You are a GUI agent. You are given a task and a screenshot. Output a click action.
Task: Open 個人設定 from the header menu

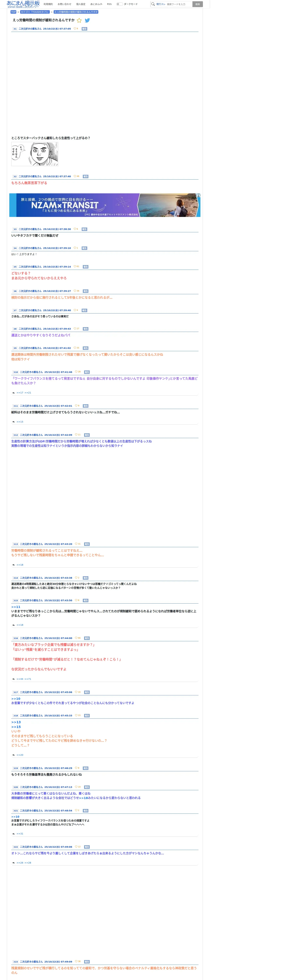pos(81,4)
